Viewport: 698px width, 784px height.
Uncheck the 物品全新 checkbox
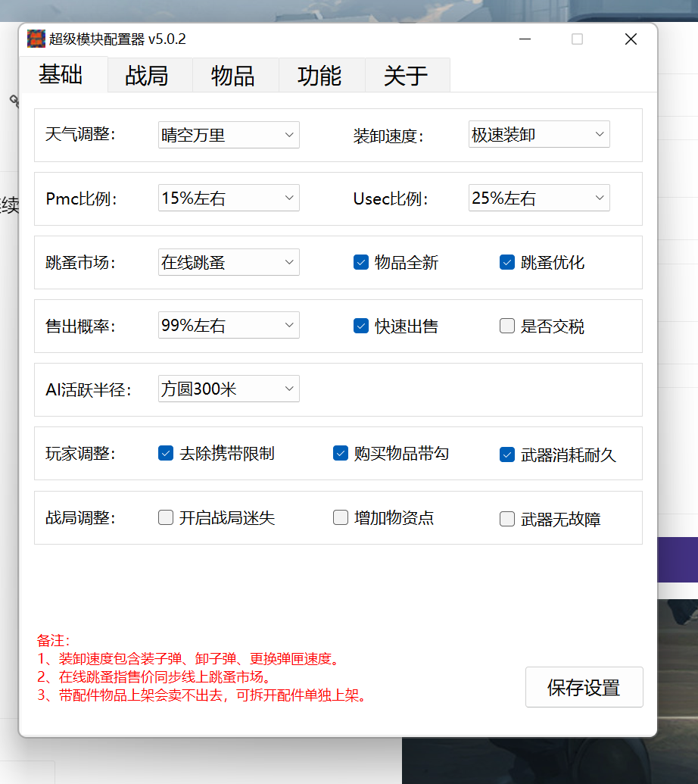(361, 262)
